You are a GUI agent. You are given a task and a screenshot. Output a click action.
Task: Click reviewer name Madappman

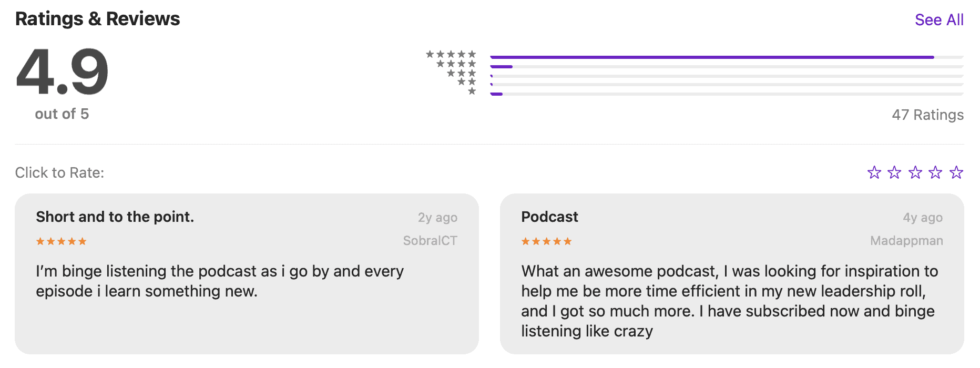tap(906, 241)
